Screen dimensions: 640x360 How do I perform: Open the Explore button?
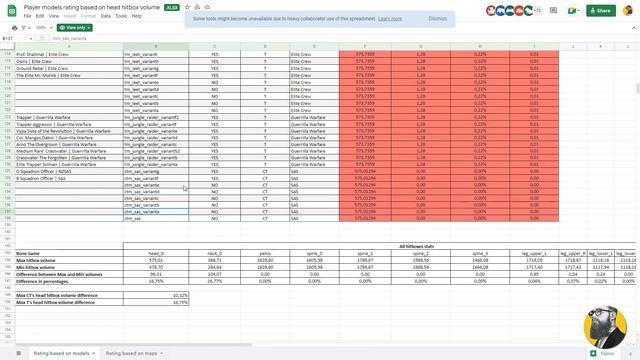603,353
